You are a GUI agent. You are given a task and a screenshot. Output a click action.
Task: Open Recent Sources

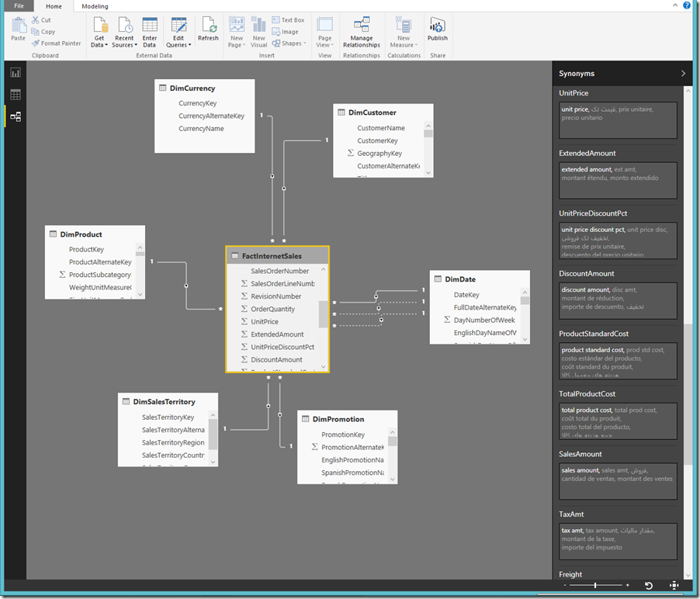pos(124,32)
